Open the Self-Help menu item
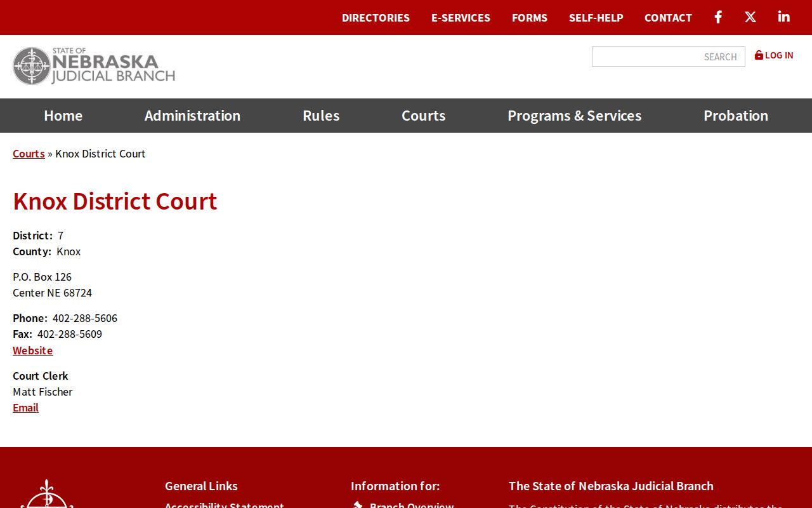The width and height of the screenshot is (812, 508). coord(596,18)
